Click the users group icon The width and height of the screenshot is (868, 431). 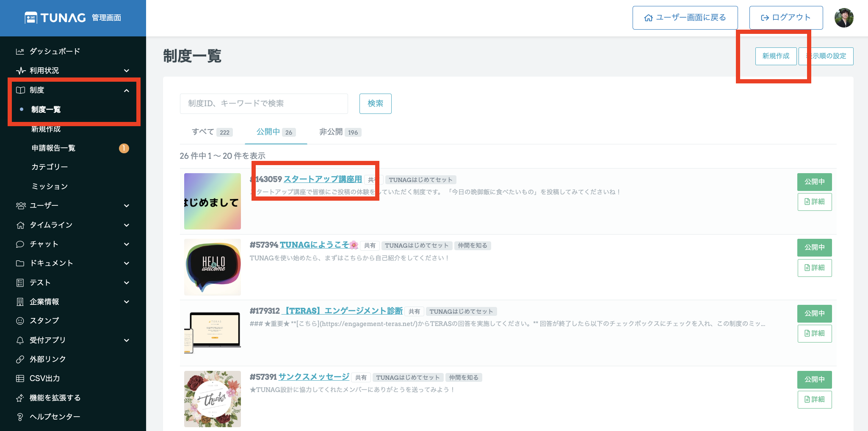click(21, 205)
